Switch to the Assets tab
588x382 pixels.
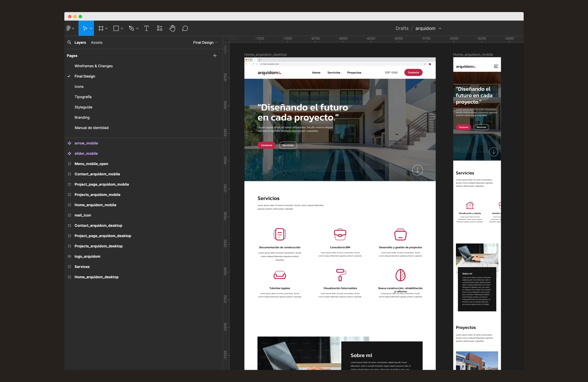(x=97, y=42)
